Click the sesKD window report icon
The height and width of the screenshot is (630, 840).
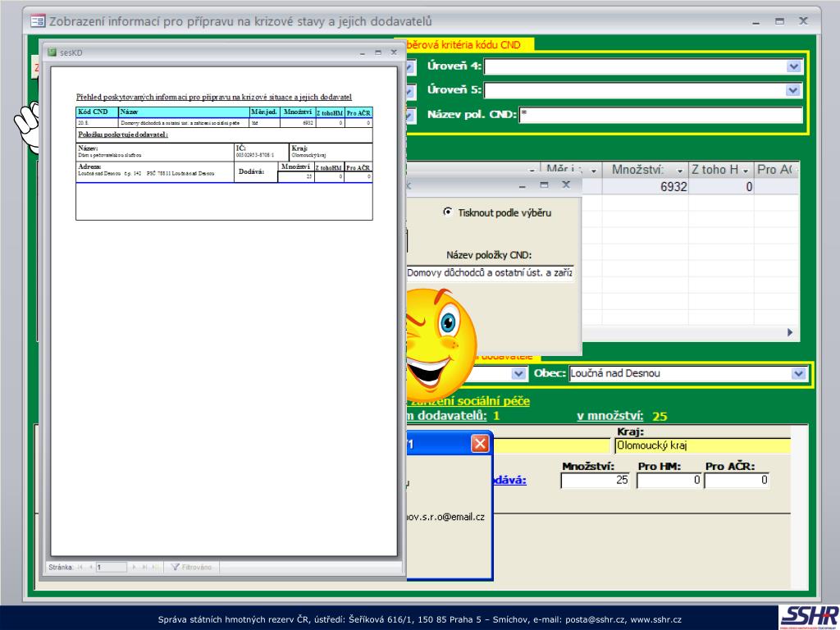tap(52, 52)
